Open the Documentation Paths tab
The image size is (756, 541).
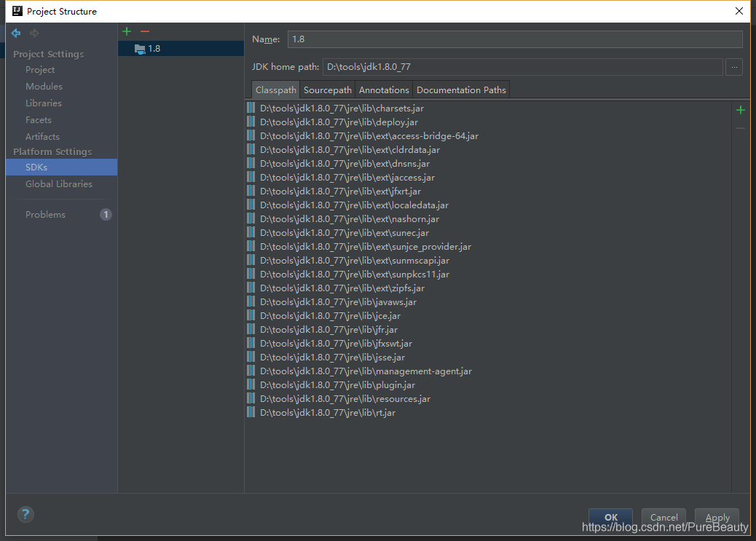tap(461, 90)
